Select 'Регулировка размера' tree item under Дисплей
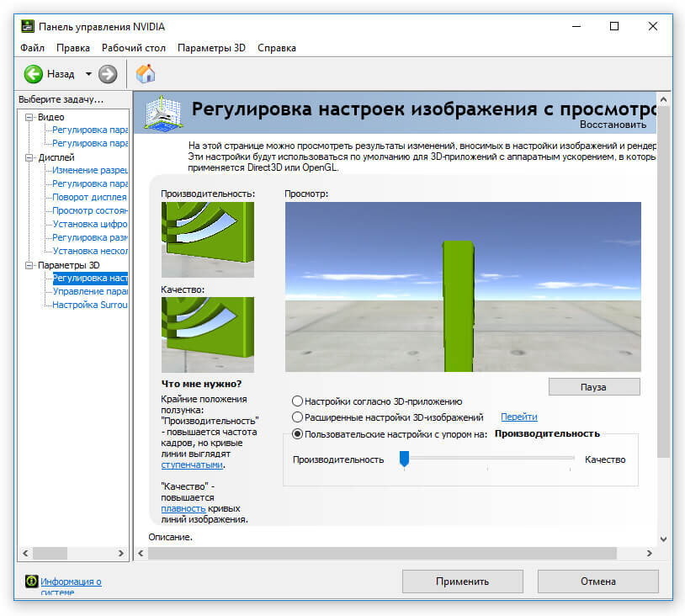The height and width of the screenshot is (616, 685). 90,237
